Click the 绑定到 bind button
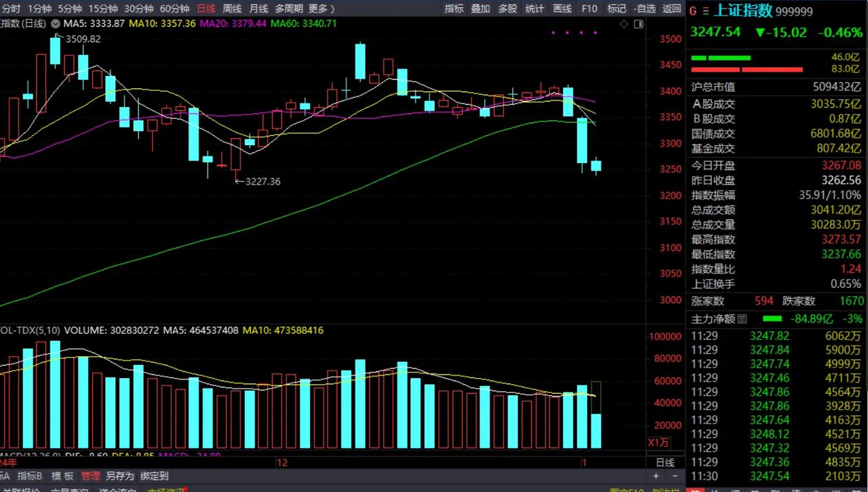Screen dimensions: 868x492 155,476
